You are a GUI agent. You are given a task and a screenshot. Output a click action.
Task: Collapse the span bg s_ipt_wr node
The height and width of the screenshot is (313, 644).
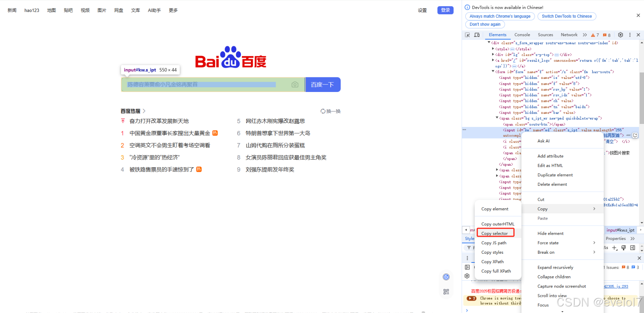click(497, 118)
